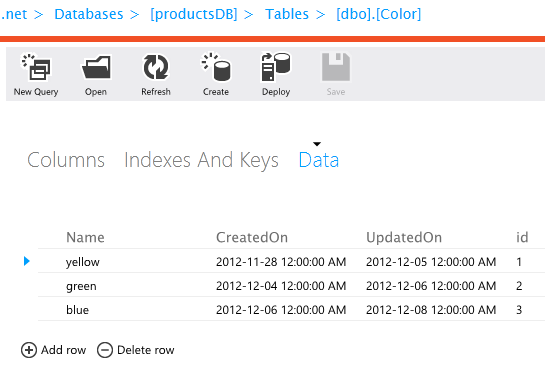Go to Databases in the breadcrumb
The image size is (545, 379).
pos(89,14)
